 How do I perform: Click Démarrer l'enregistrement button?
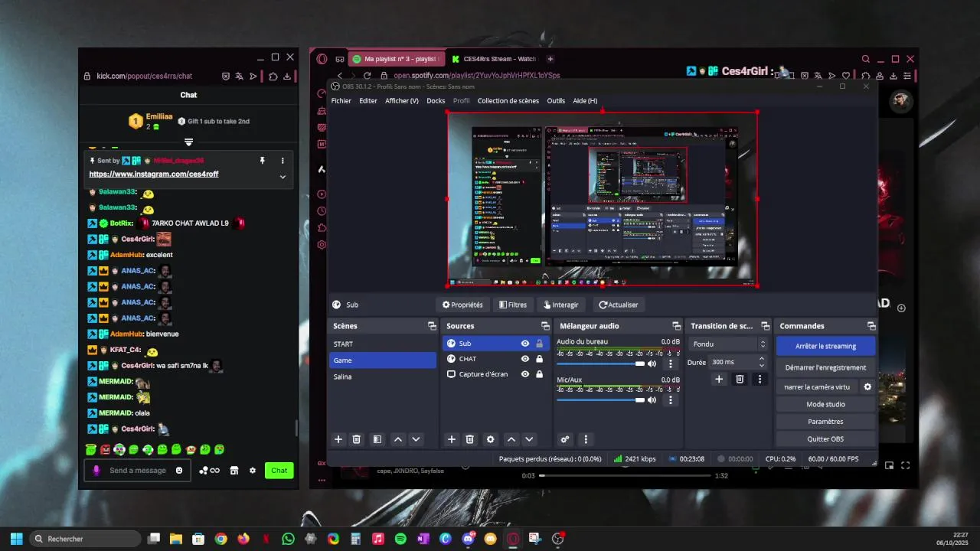click(x=825, y=367)
